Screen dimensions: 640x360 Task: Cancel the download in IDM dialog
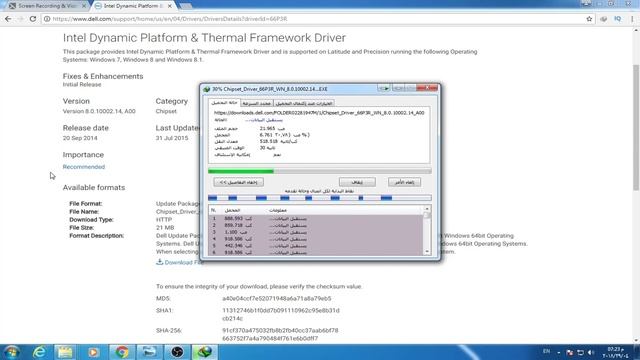(x=404, y=182)
